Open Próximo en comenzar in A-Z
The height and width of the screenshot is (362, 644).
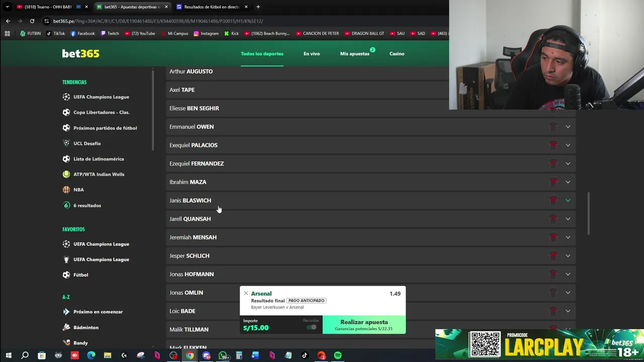pos(98,312)
